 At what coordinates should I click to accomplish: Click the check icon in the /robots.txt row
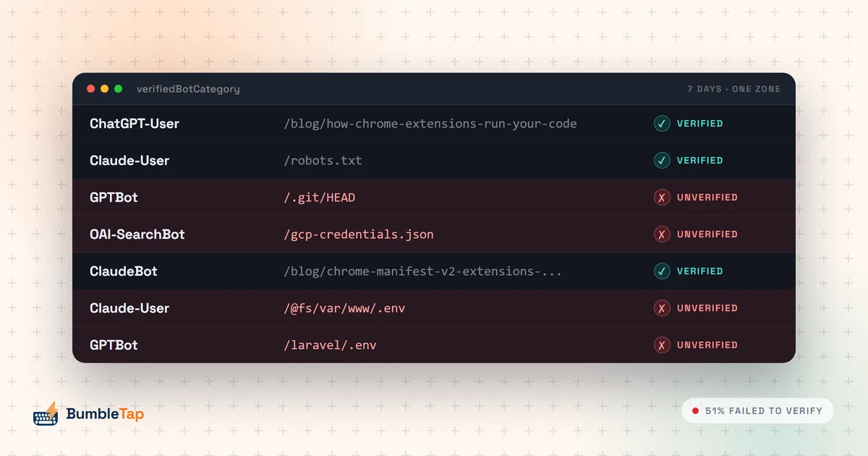click(662, 161)
